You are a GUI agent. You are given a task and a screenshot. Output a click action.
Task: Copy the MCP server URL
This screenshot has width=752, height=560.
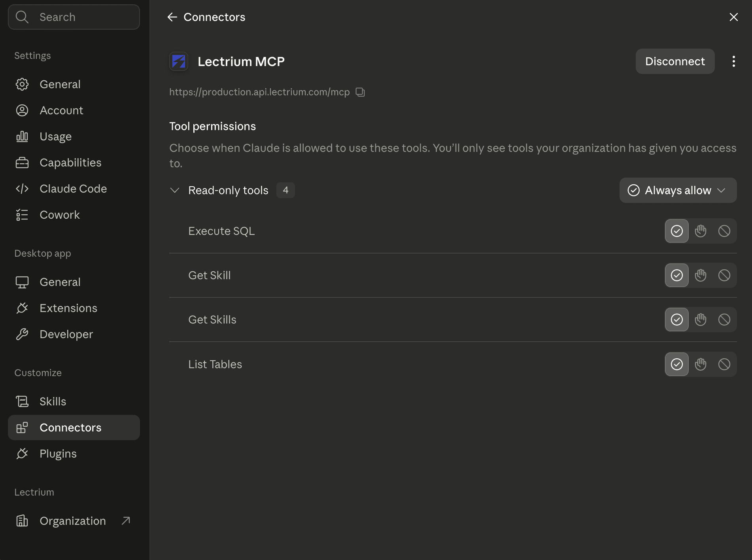pyautogui.click(x=360, y=92)
